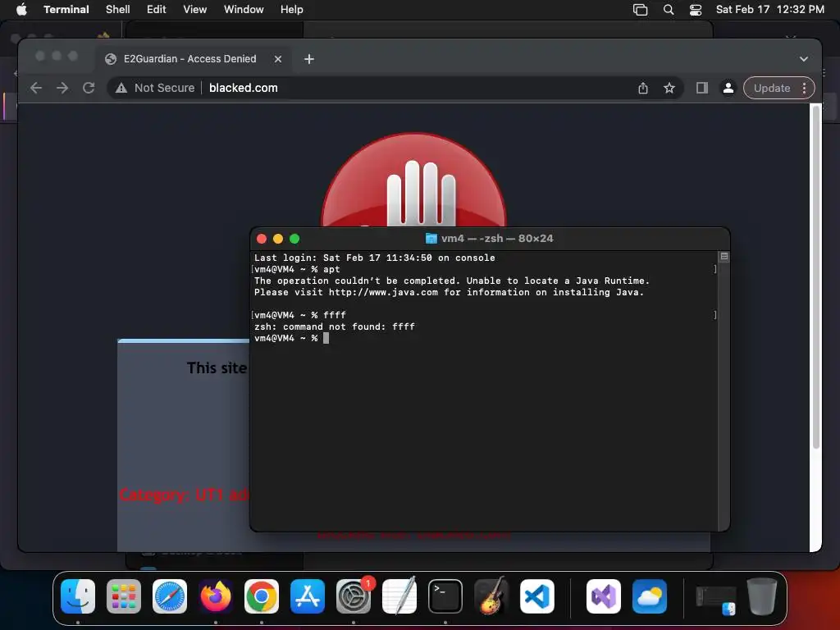The image size is (840, 630).
Task: Open the Chrome profile icon
Action: point(728,88)
